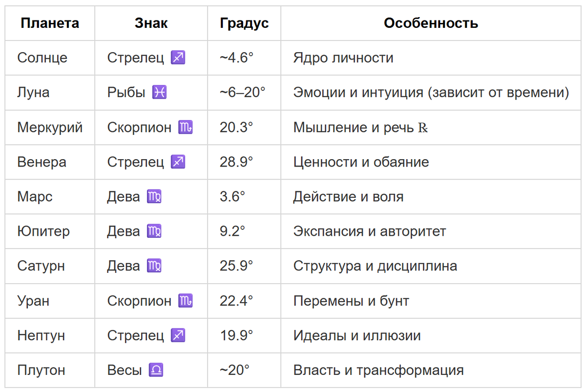Click the Особенность column header

pos(431,23)
